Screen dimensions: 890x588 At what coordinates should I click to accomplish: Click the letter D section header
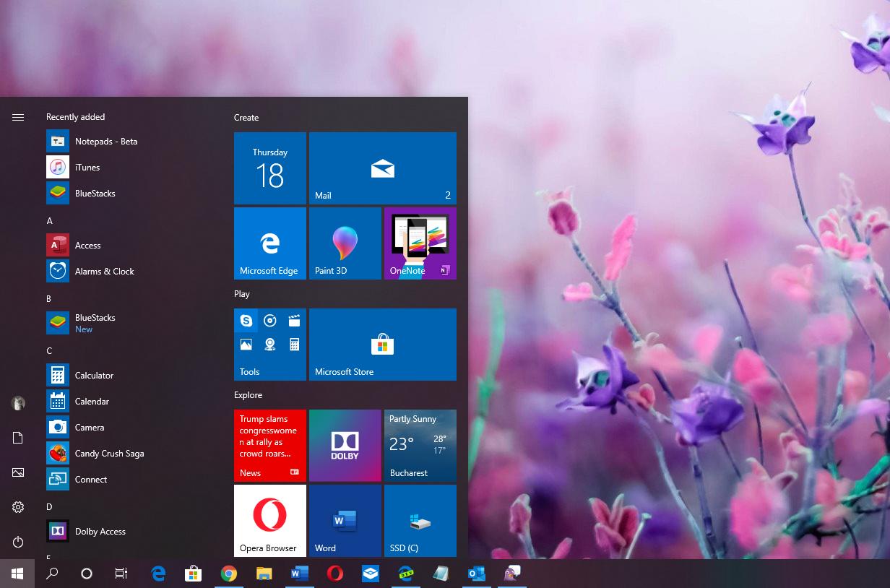pos(49,507)
